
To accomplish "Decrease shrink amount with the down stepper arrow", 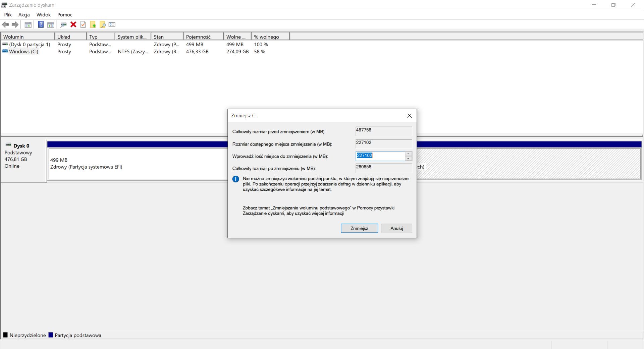I will 408,158.
